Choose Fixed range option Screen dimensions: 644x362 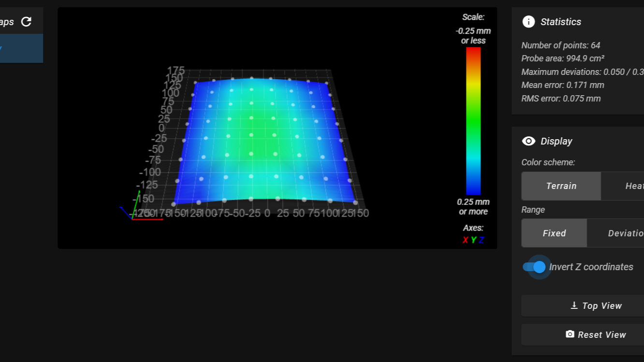554,233
